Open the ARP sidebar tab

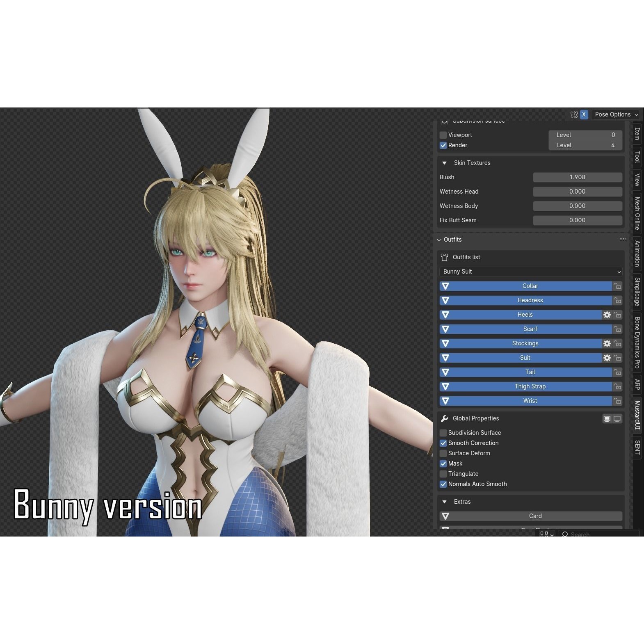[x=637, y=384]
